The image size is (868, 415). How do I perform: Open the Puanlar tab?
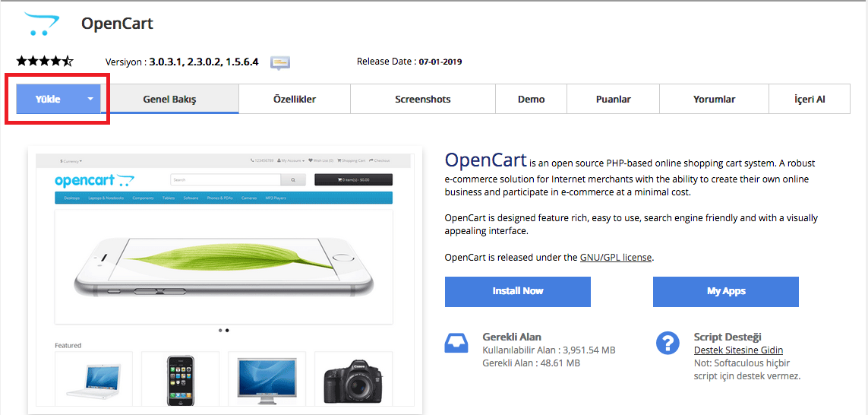[614, 99]
